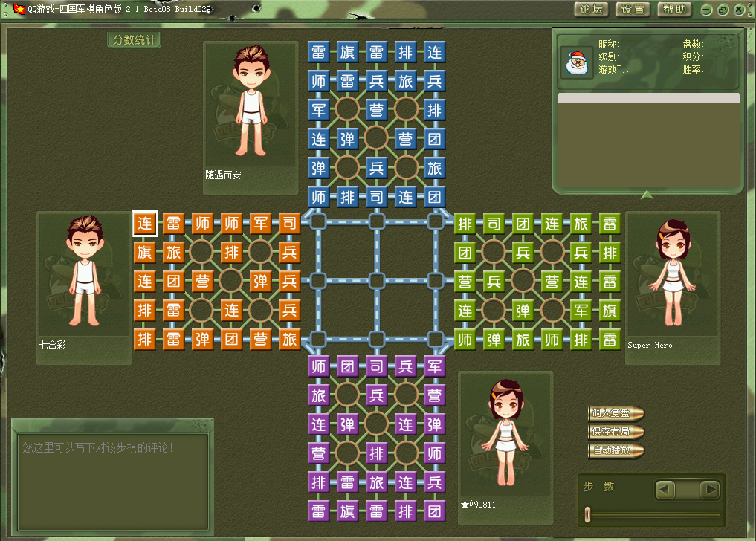The height and width of the screenshot is (541, 756).
Task: Click the 保存布局 save layout button
Action: pyautogui.click(x=616, y=432)
